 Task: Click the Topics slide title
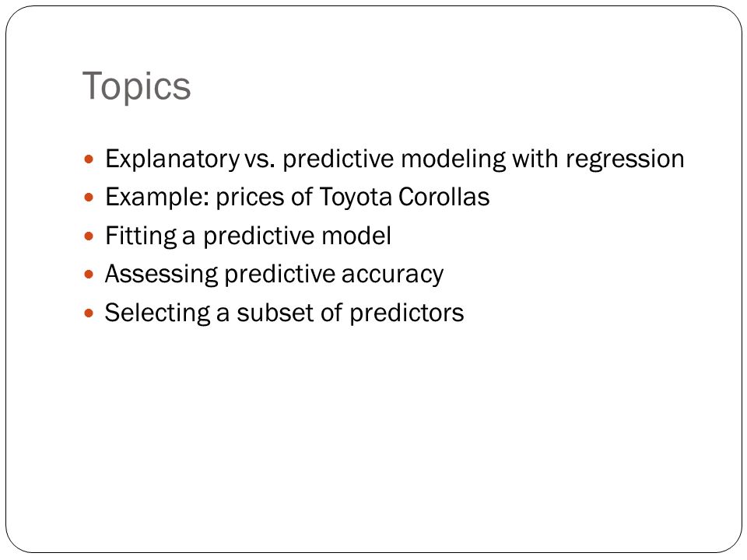[136, 87]
